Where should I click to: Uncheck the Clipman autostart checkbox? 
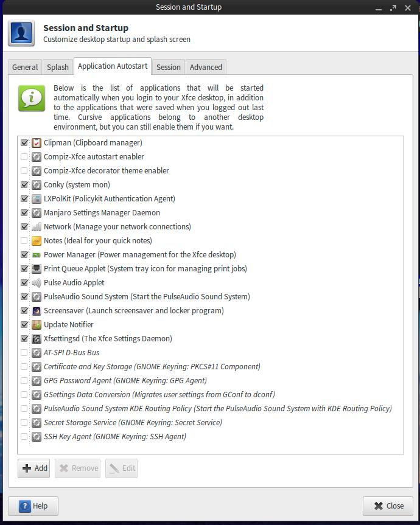24,142
